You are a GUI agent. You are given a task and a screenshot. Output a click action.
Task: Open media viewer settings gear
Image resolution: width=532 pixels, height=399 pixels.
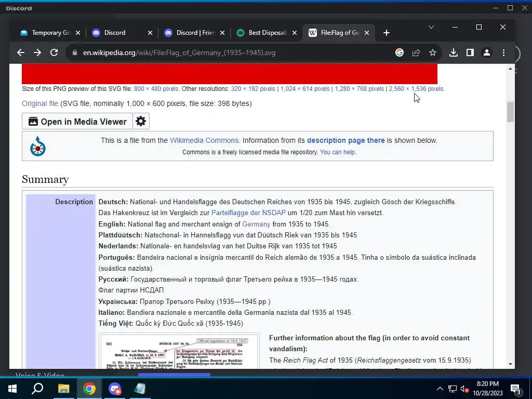tap(141, 121)
